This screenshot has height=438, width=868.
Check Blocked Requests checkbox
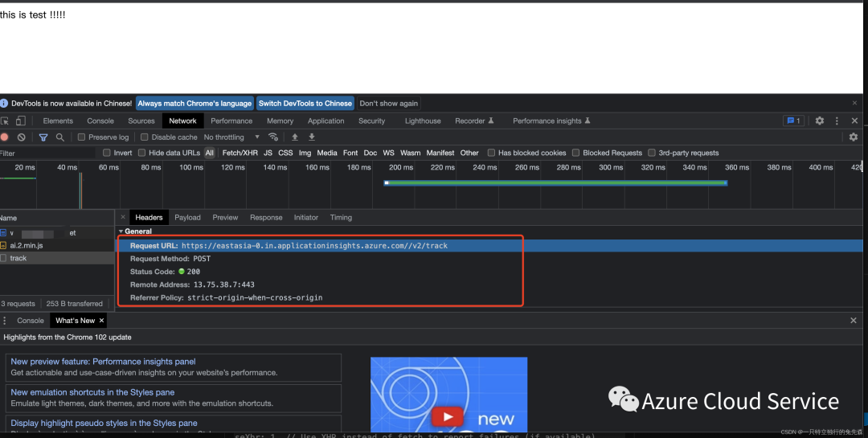[x=575, y=153]
